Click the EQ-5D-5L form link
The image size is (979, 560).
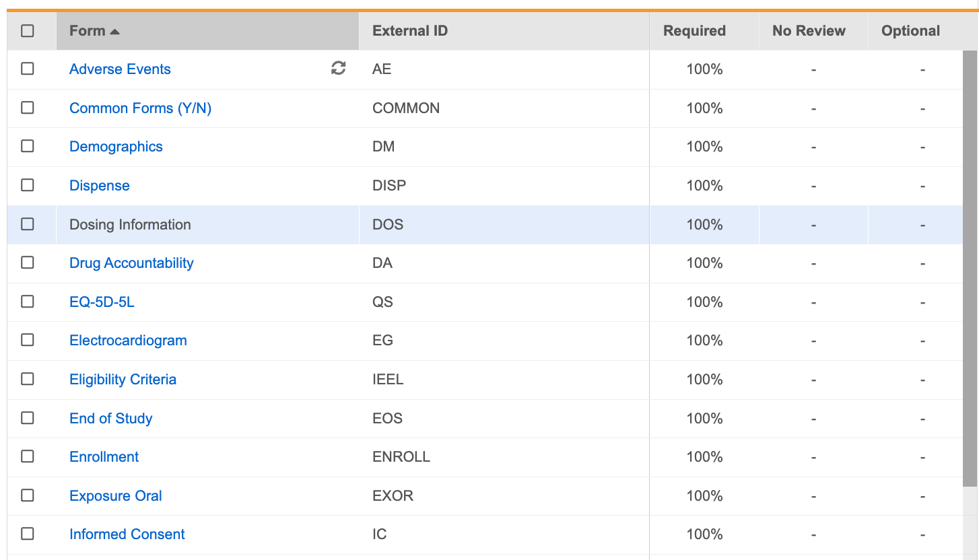(x=102, y=302)
